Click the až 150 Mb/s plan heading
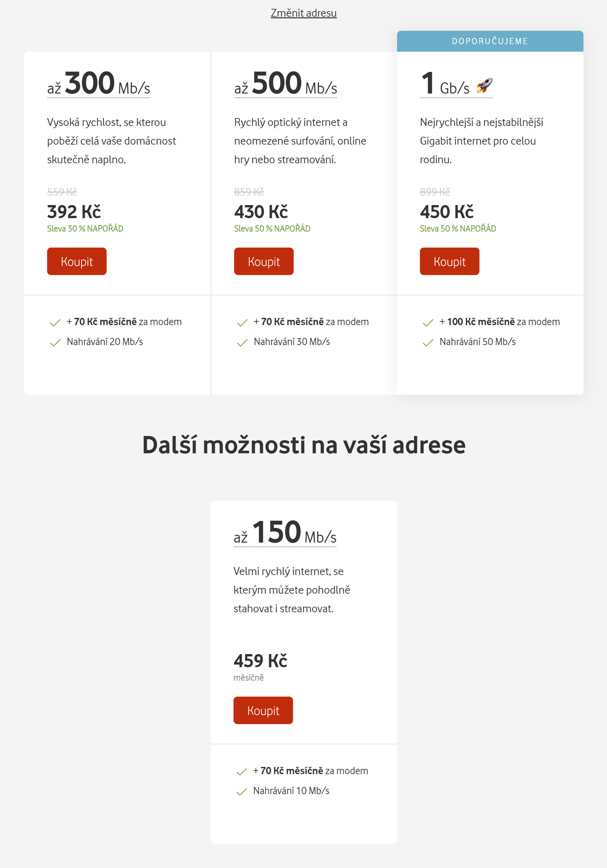The width and height of the screenshot is (607, 868). point(285,533)
